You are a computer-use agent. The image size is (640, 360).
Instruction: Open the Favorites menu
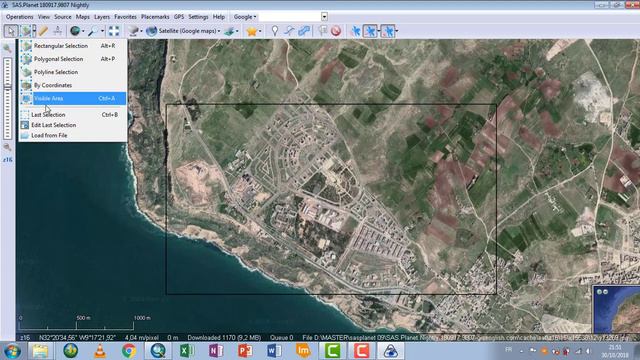click(125, 17)
